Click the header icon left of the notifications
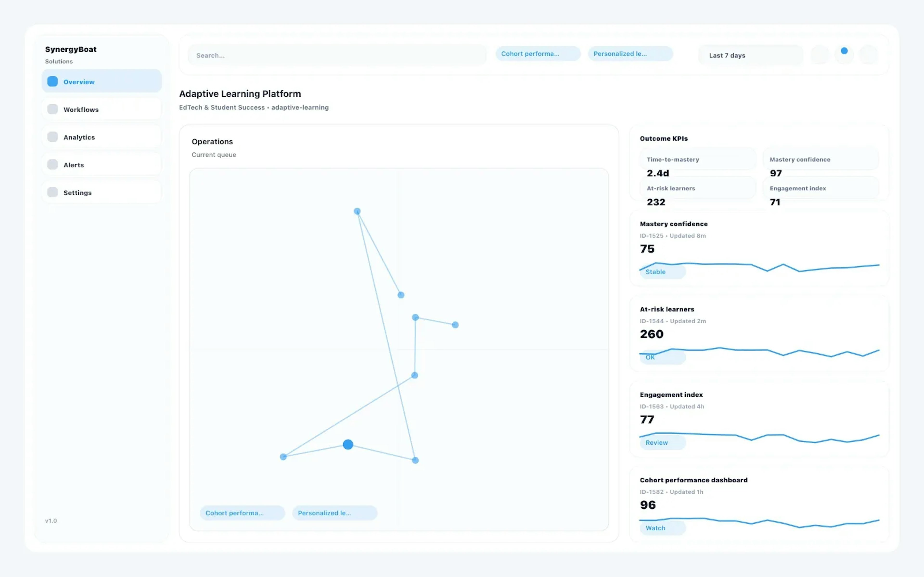 pyautogui.click(x=820, y=55)
